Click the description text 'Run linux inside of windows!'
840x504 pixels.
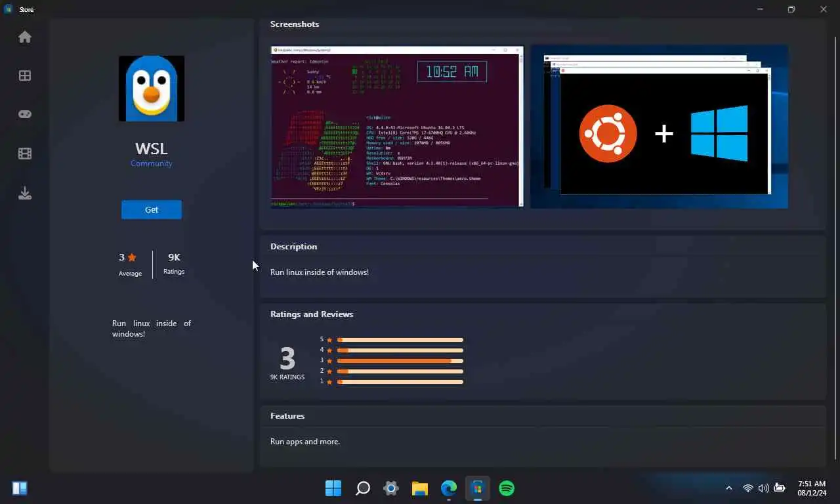tap(320, 272)
